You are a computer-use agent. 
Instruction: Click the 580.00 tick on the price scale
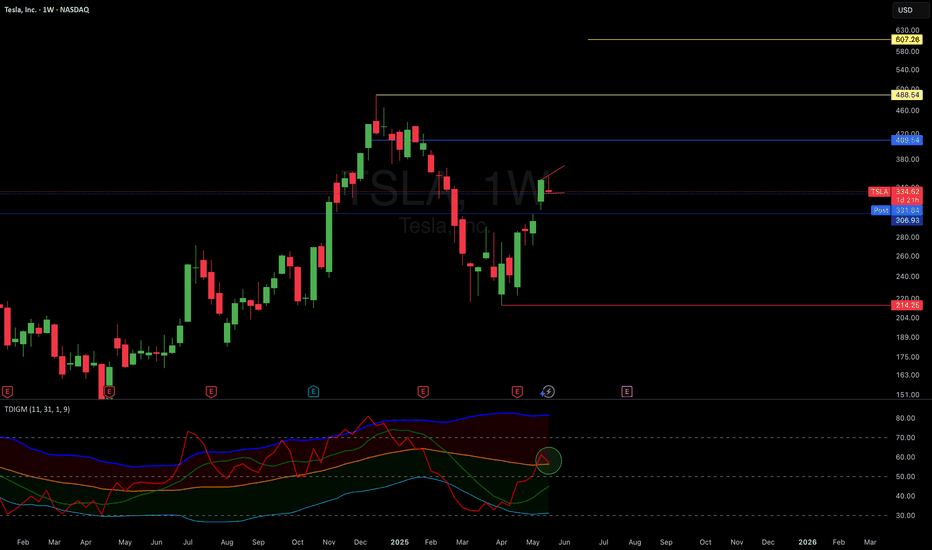tap(907, 52)
